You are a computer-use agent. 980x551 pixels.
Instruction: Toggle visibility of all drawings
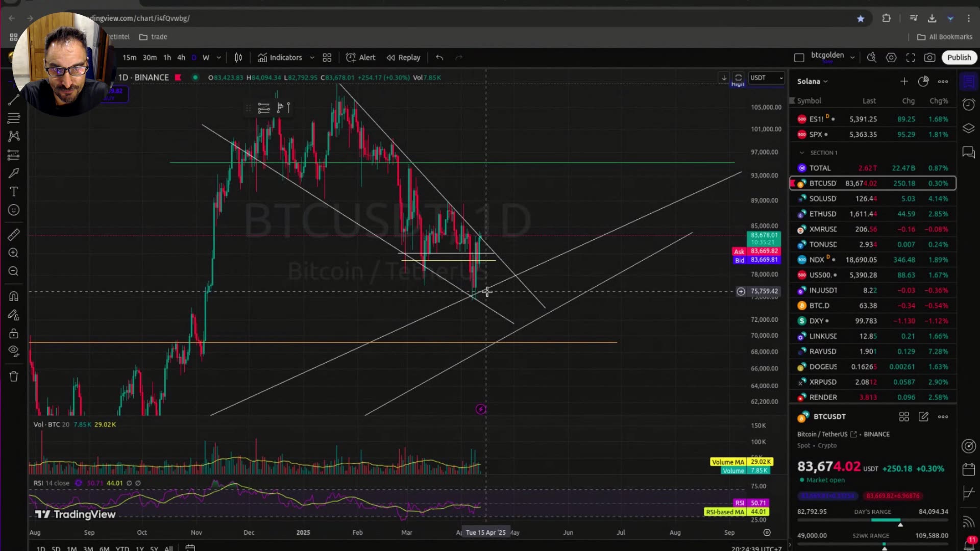point(13,350)
